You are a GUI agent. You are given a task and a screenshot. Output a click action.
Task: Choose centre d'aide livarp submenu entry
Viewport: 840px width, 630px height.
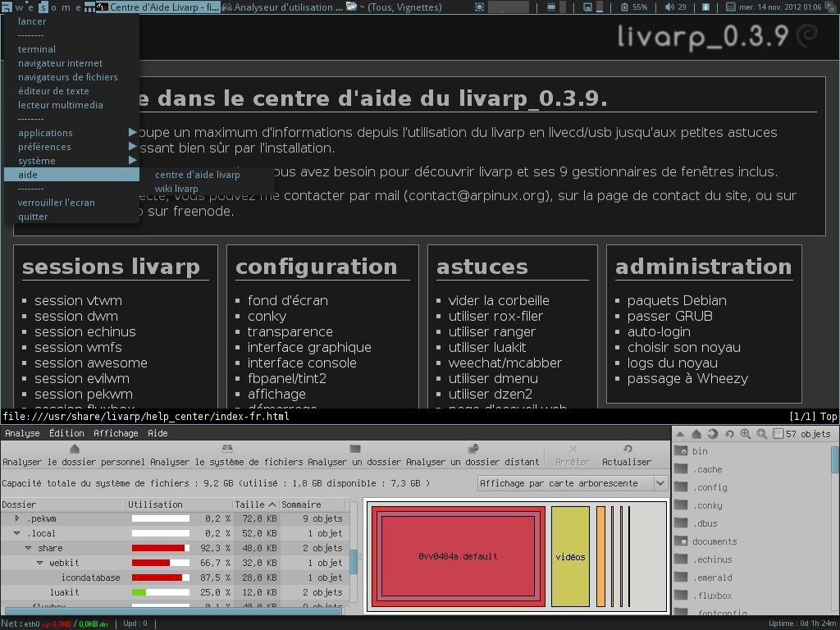207,175
